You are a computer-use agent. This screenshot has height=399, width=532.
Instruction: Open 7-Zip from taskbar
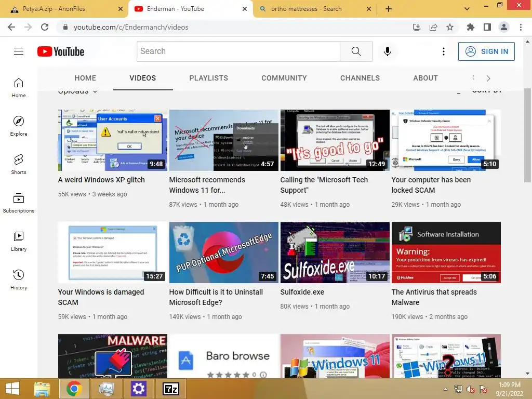click(x=171, y=389)
